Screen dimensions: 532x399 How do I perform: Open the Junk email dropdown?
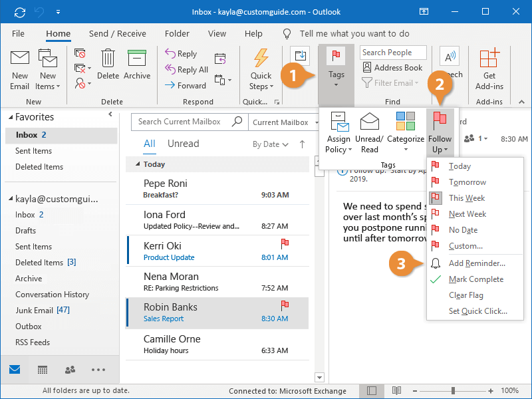point(82,83)
